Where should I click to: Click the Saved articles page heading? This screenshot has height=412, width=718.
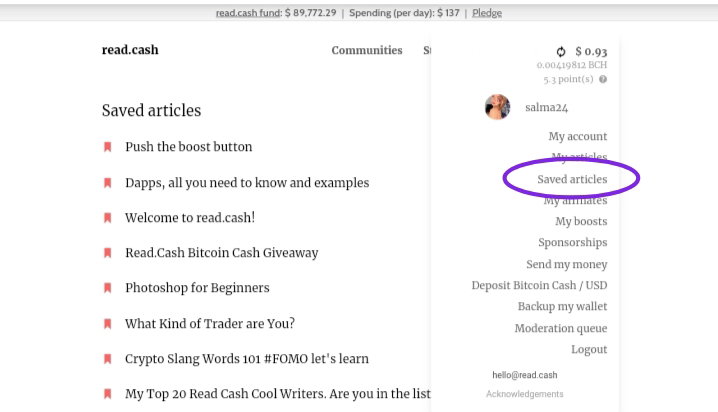click(x=152, y=111)
